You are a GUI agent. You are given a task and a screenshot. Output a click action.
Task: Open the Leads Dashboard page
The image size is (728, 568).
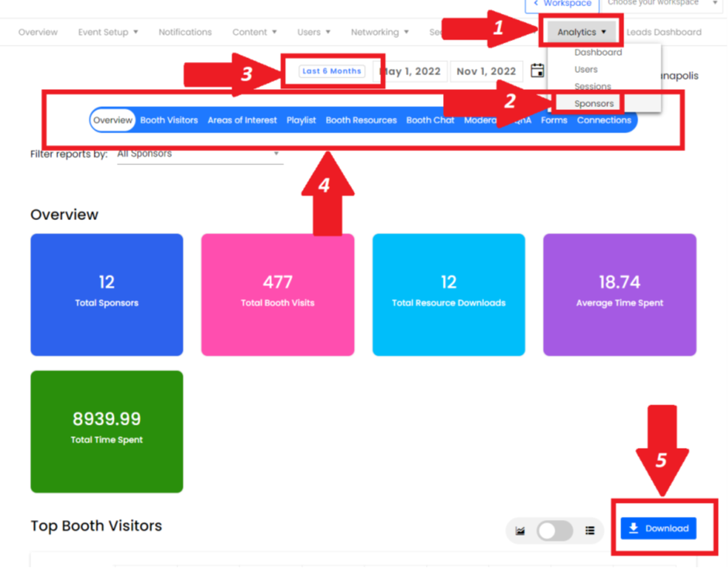coord(664,33)
